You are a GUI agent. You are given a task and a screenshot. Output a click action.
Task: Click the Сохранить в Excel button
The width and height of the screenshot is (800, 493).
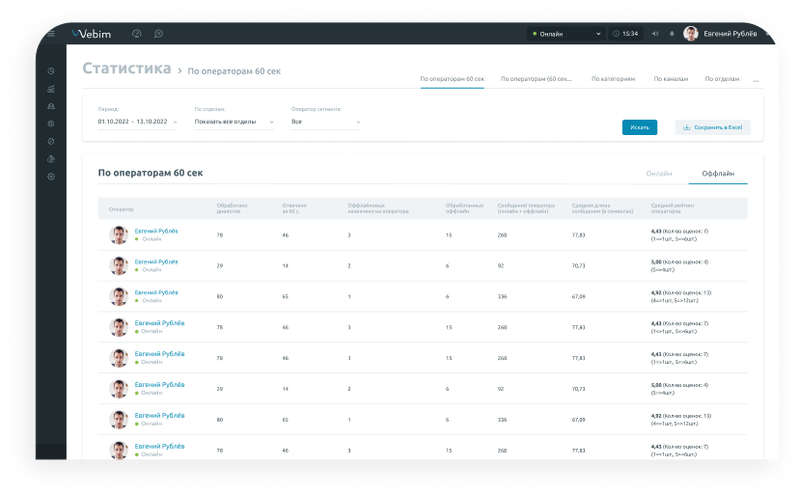click(713, 127)
